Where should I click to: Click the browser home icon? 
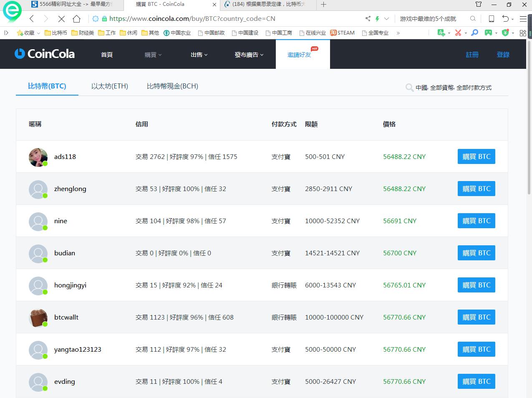click(x=76, y=19)
